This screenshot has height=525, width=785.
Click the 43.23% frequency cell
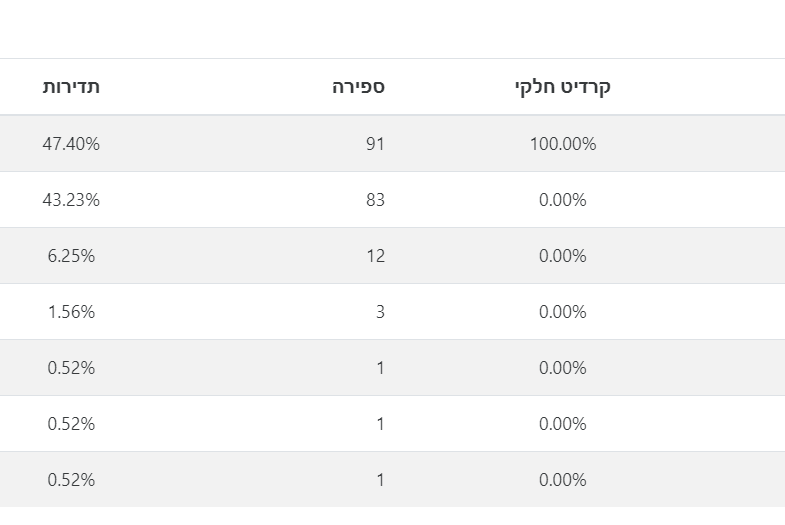tap(71, 200)
